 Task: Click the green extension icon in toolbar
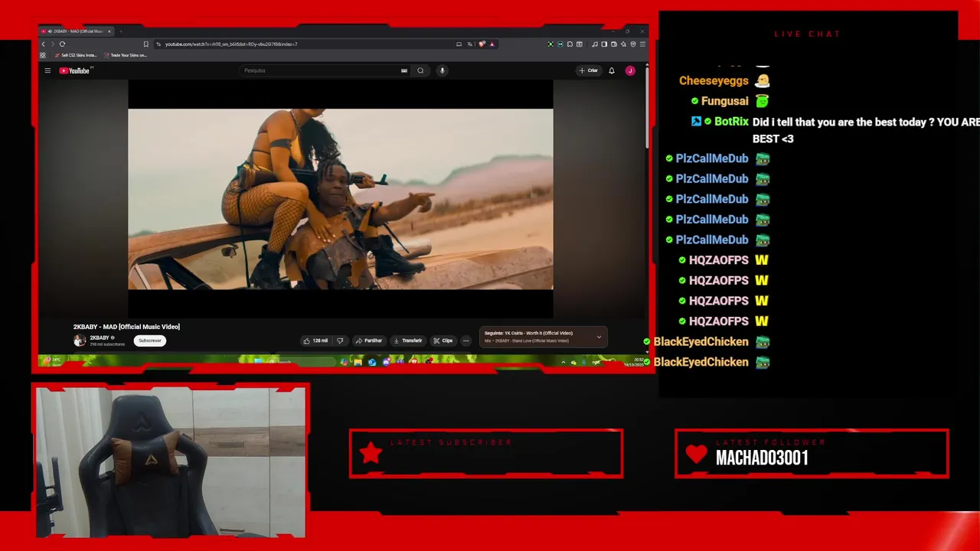[550, 44]
